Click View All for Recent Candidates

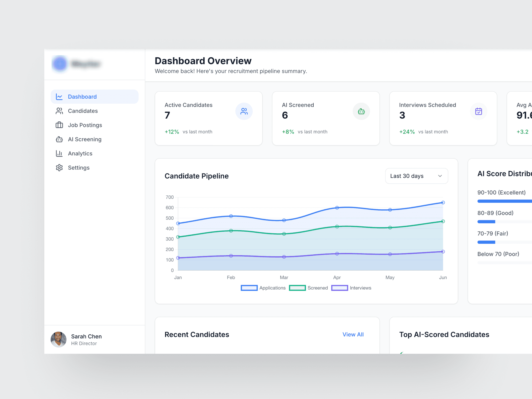click(353, 334)
